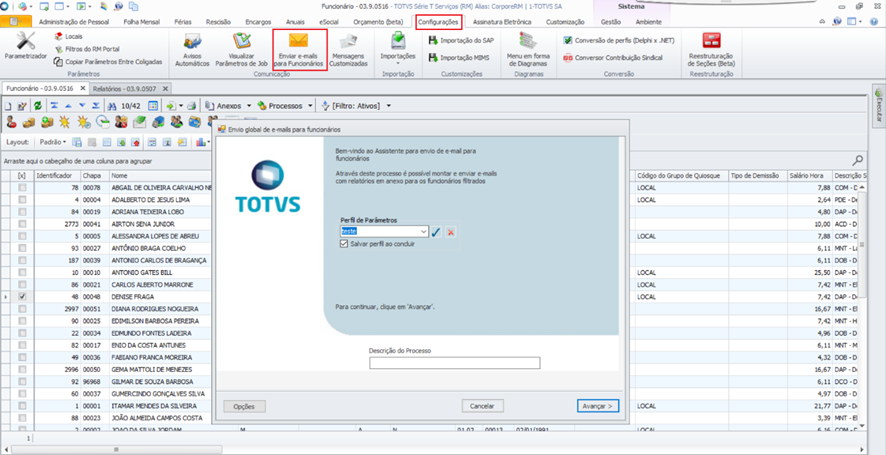The height and width of the screenshot is (455, 886).
Task: Click the edit record icon
Action: coord(22,106)
